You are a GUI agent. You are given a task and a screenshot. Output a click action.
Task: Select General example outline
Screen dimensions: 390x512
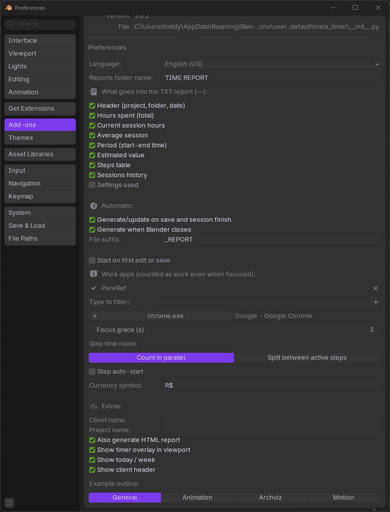(125, 498)
